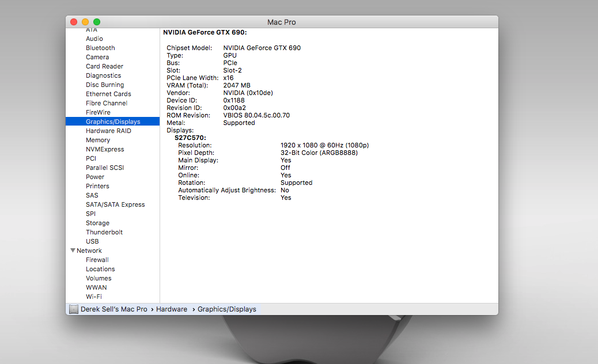Select Wi-Fi under Network
598x364 pixels.
pos(94,297)
